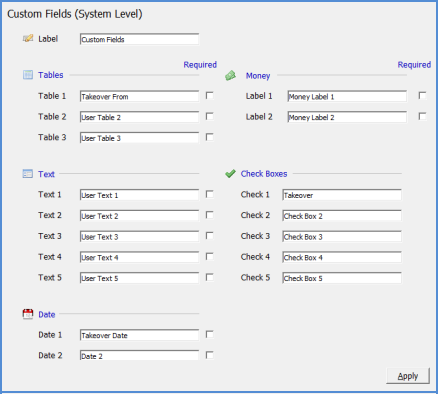Click into the User Text 2 field
The width and height of the screenshot is (438, 394).
click(x=139, y=216)
